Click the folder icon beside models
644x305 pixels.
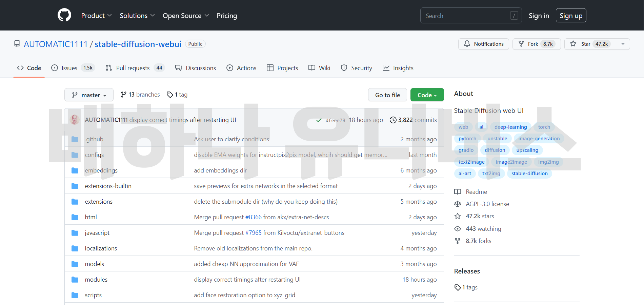[x=75, y=264]
